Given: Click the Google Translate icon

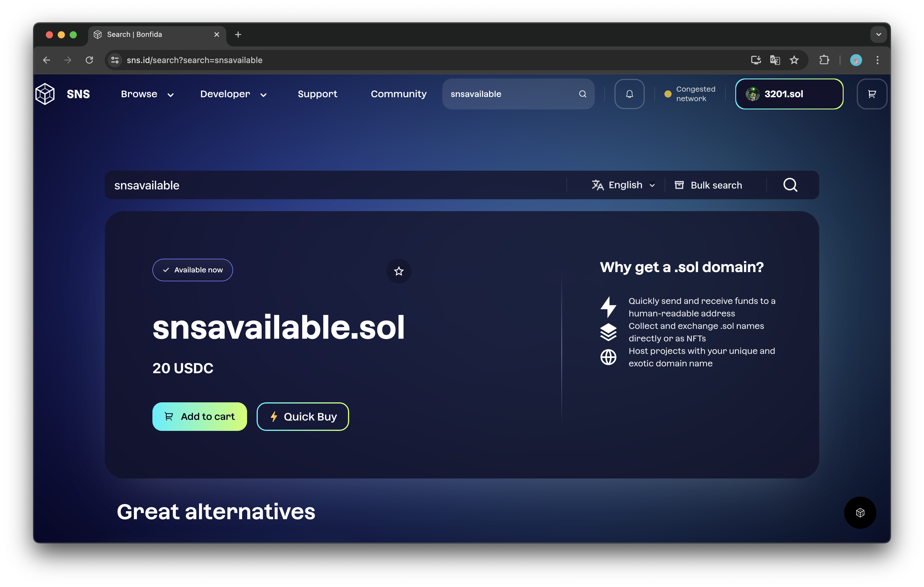Looking at the screenshot, I should (775, 60).
